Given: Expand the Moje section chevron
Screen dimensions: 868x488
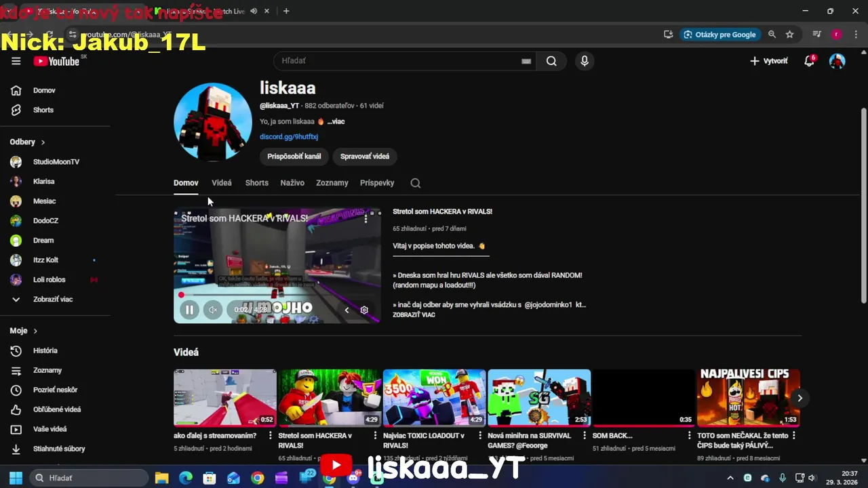Looking at the screenshot, I should [35, 331].
